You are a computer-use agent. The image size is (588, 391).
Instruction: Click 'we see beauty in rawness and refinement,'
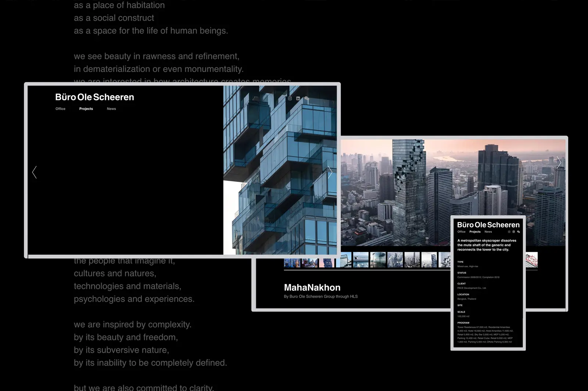click(x=157, y=56)
